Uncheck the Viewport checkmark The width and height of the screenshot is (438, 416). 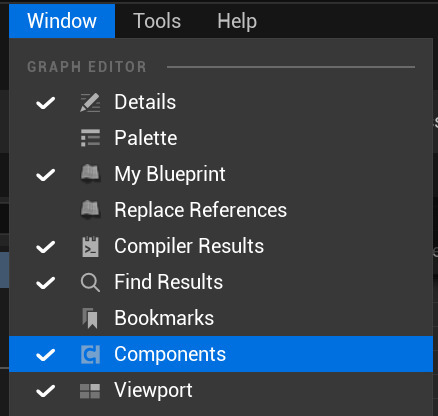pos(46,391)
